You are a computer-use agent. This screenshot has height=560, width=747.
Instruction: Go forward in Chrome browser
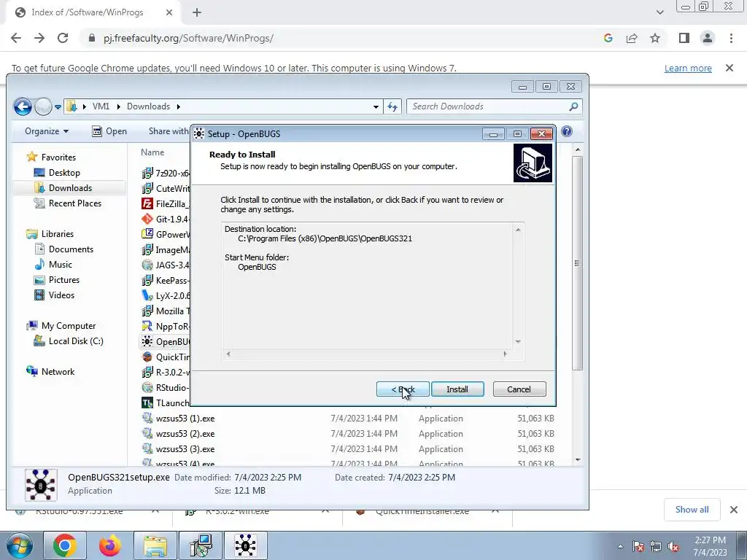(x=39, y=38)
